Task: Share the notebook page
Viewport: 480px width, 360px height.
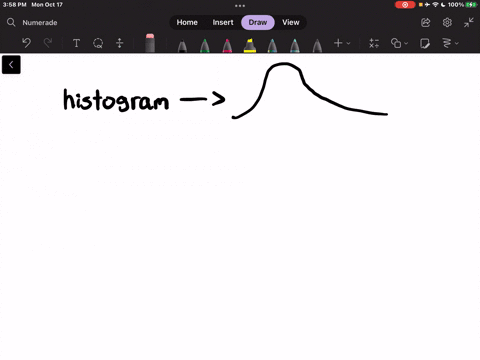Action: (426, 22)
